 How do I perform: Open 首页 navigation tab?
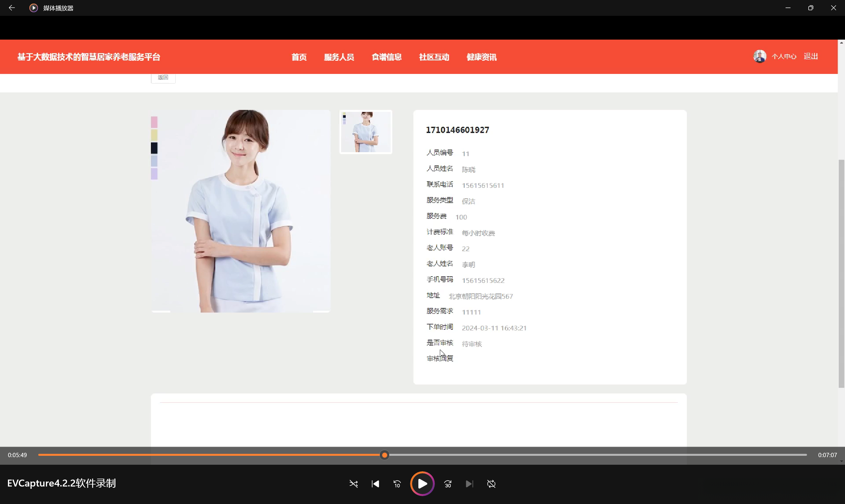pyautogui.click(x=299, y=57)
